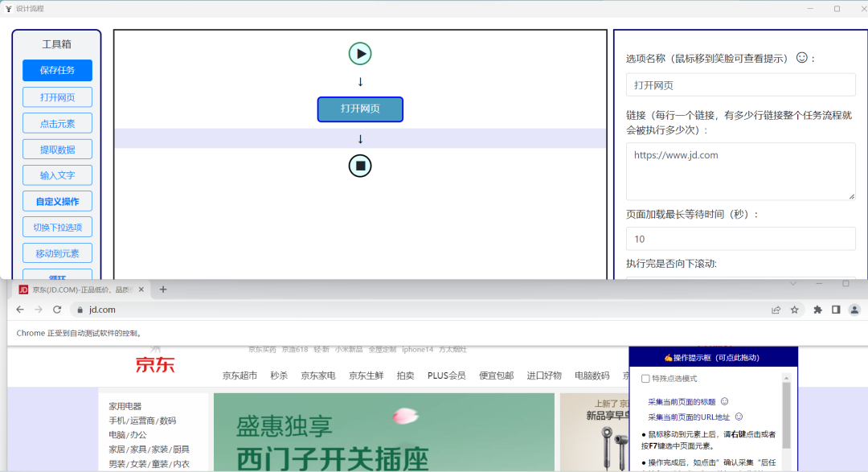Click the links textarea containing https://www.jd.com

[x=741, y=171]
